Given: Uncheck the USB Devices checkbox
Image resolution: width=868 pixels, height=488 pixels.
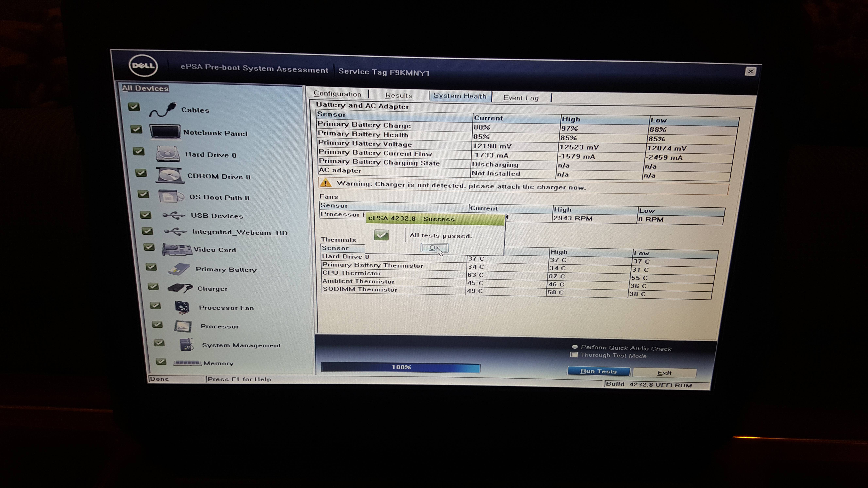Looking at the screenshot, I should point(146,215).
